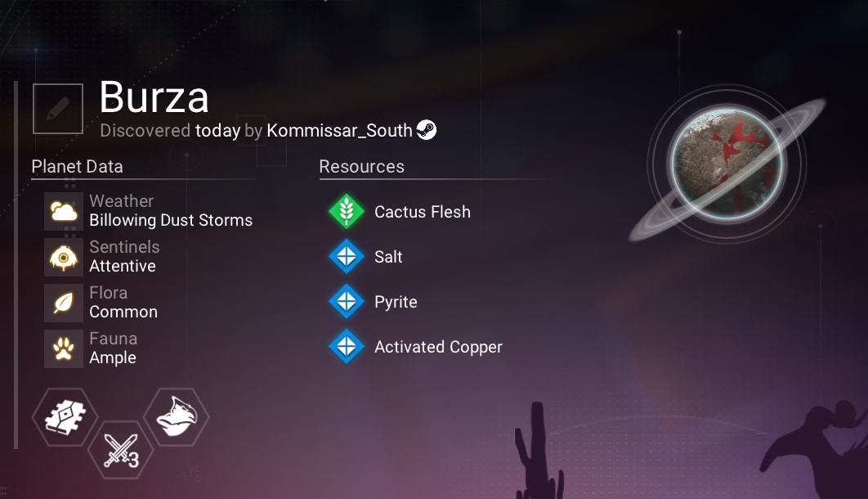Viewport: 868px width, 499px height.
Task: Click the Activated Copper resource icon
Action: (x=347, y=347)
